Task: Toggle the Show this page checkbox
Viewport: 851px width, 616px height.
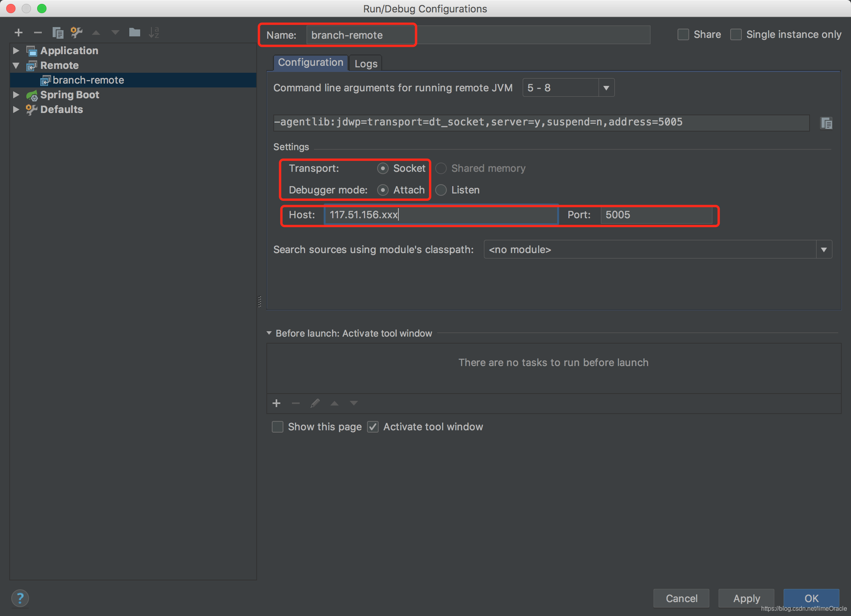Action: point(278,427)
